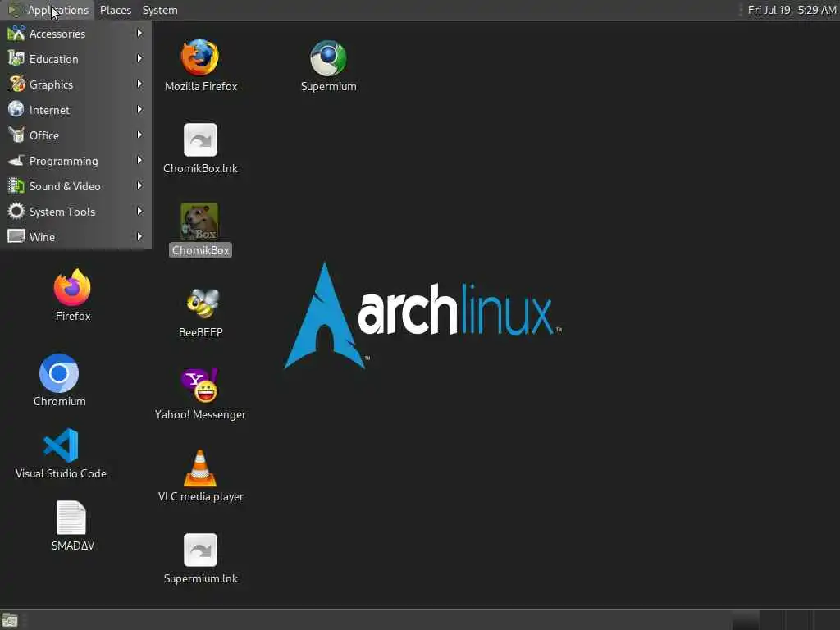Viewport: 840px width, 630px height.
Task: Expand the Graphics submenu arrow
Action: (139, 84)
